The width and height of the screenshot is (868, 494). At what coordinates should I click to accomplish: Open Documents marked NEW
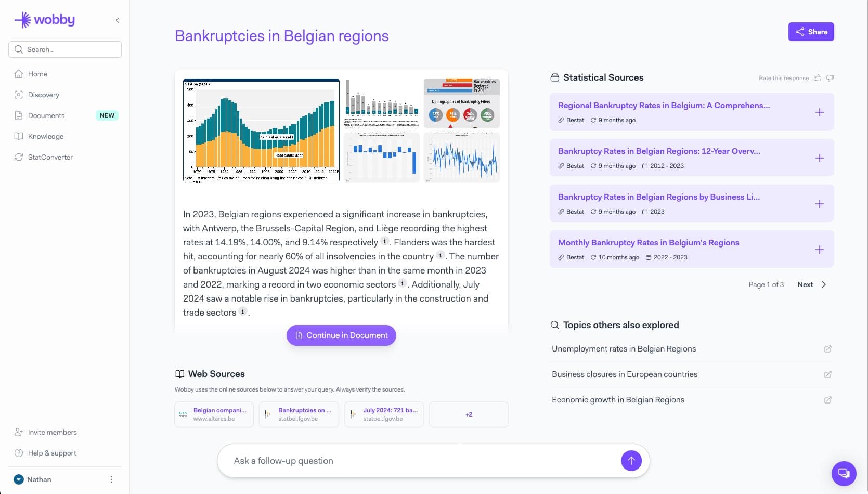(47, 115)
